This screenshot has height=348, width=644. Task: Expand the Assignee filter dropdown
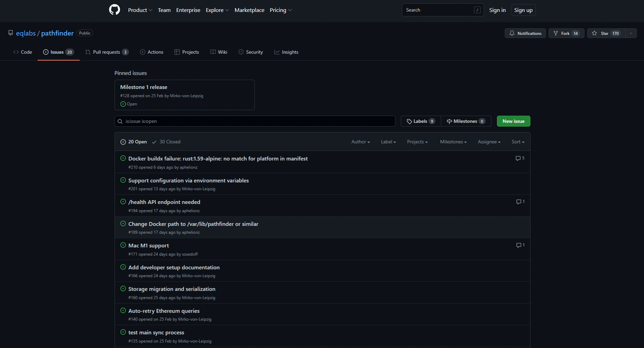point(489,142)
